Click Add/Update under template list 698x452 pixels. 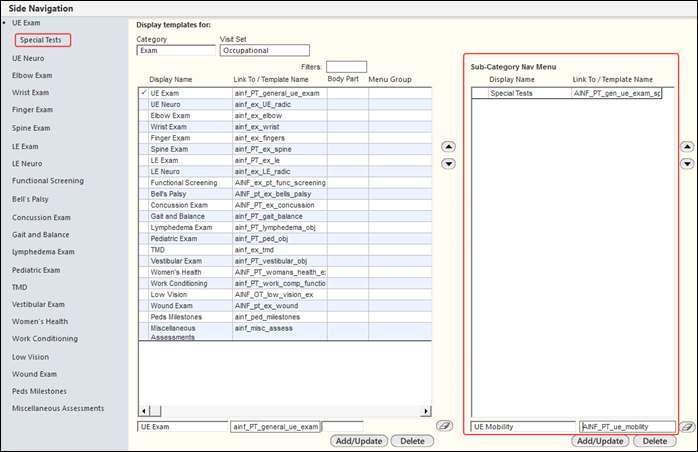(359, 441)
